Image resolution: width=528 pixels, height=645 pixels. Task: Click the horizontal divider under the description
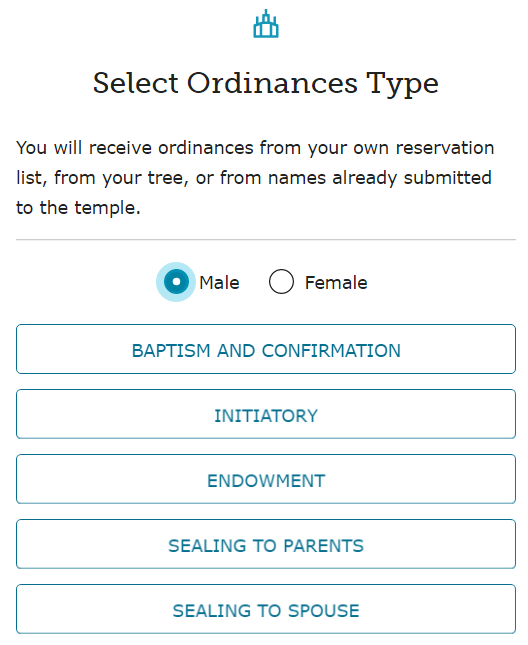(x=266, y=239)
